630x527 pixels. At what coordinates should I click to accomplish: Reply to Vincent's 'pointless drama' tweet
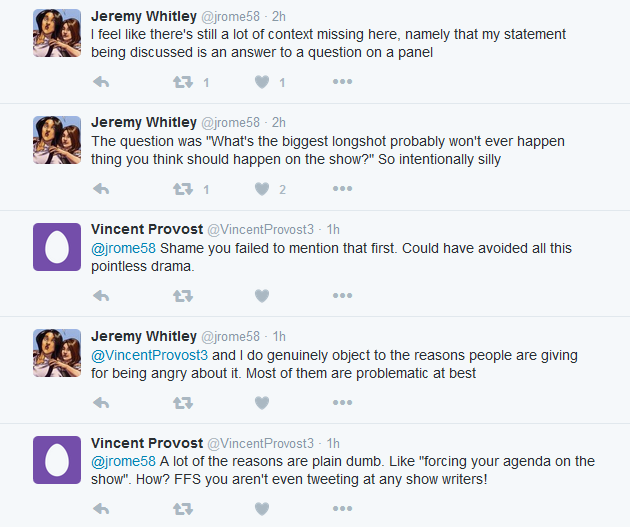(x=100, y=296)
